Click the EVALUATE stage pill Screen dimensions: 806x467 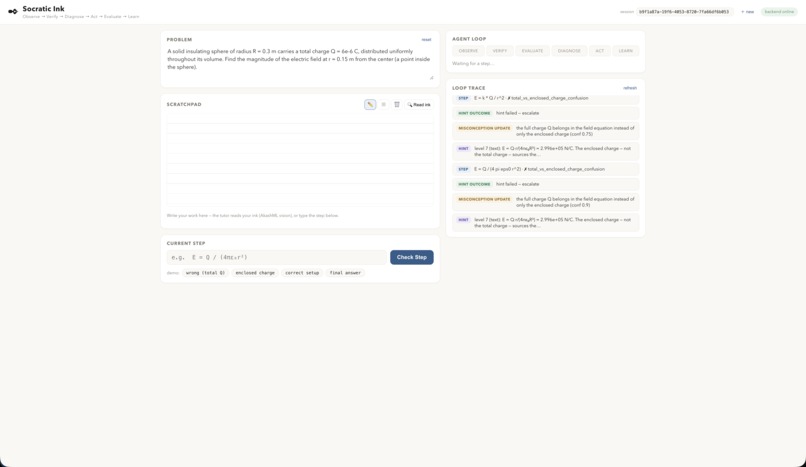click(x=533, y=51)
